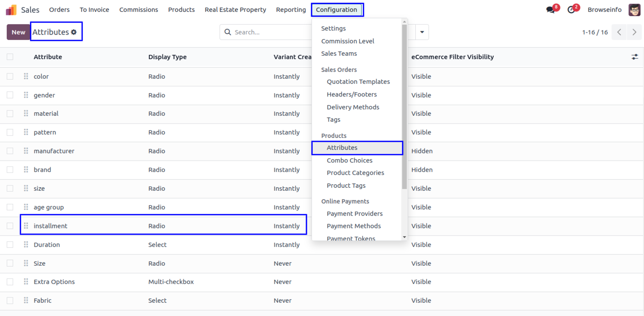Click the gear icon beside Attributes title
Screen dimensions: 644x316
(x=74, y=32)
